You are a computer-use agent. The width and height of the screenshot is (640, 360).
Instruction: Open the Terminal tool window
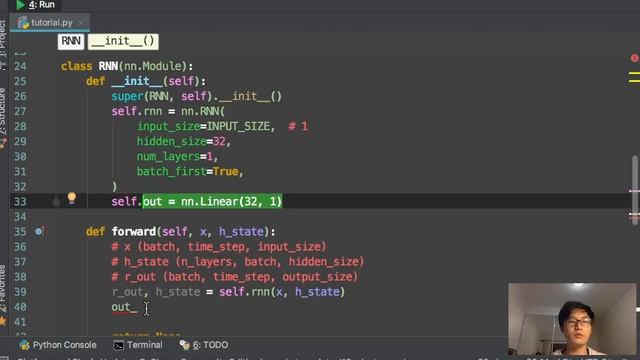tap(138, 345)
